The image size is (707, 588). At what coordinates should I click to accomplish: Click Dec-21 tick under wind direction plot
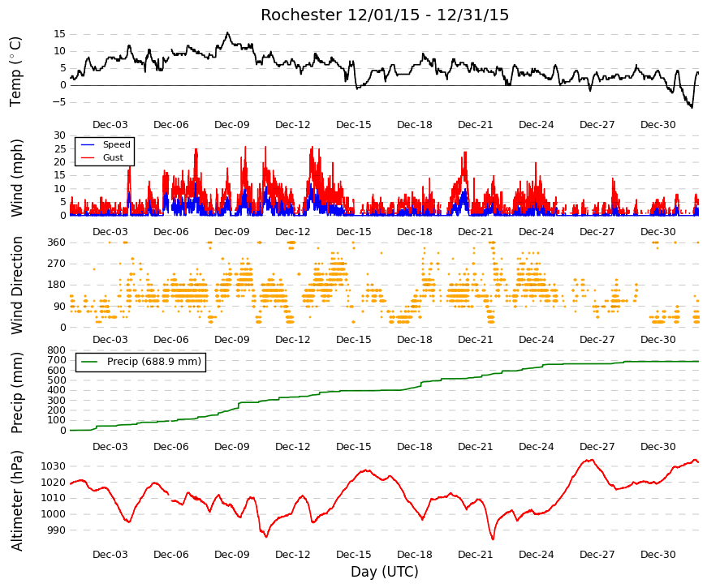point(475,340)
